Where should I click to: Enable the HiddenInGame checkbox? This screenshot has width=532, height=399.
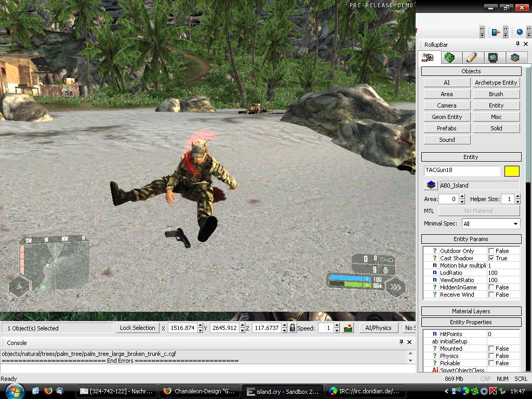[x=491, y=287]
